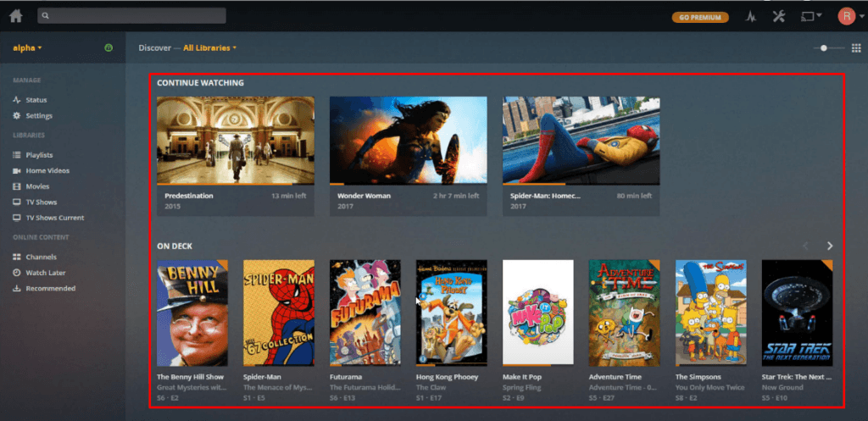Click the New Ground episode text
This screenshot has width=868, height=421.
pyautogui.click(x=782, y=387)
